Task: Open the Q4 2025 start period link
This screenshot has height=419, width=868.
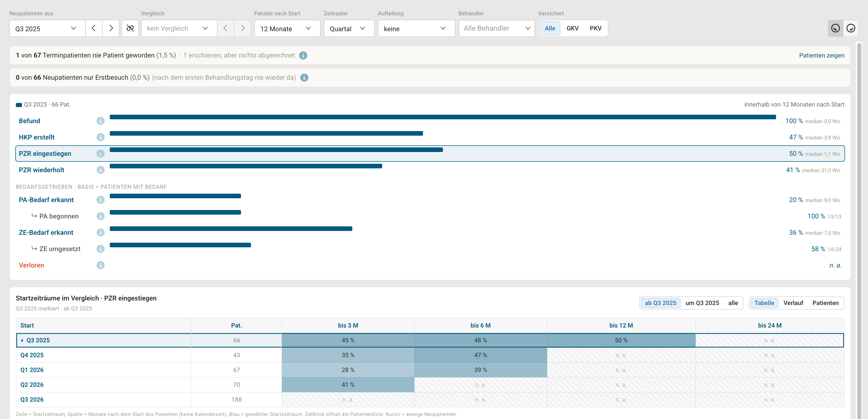Action: [32, 355]
